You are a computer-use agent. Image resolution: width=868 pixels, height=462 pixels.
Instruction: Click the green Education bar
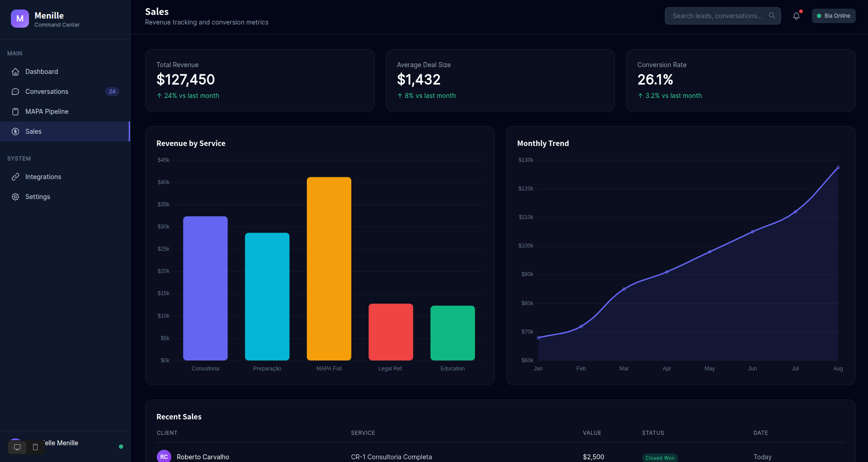453,333
